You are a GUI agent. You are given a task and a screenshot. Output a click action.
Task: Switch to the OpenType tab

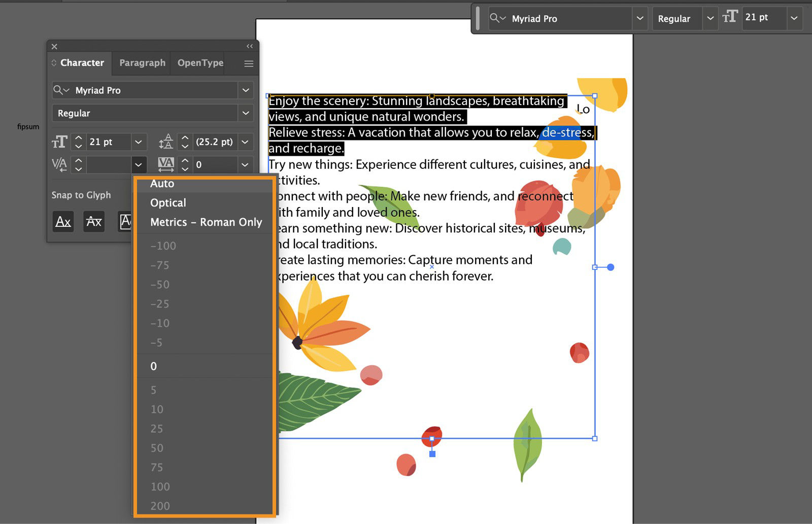pos(200,63)
